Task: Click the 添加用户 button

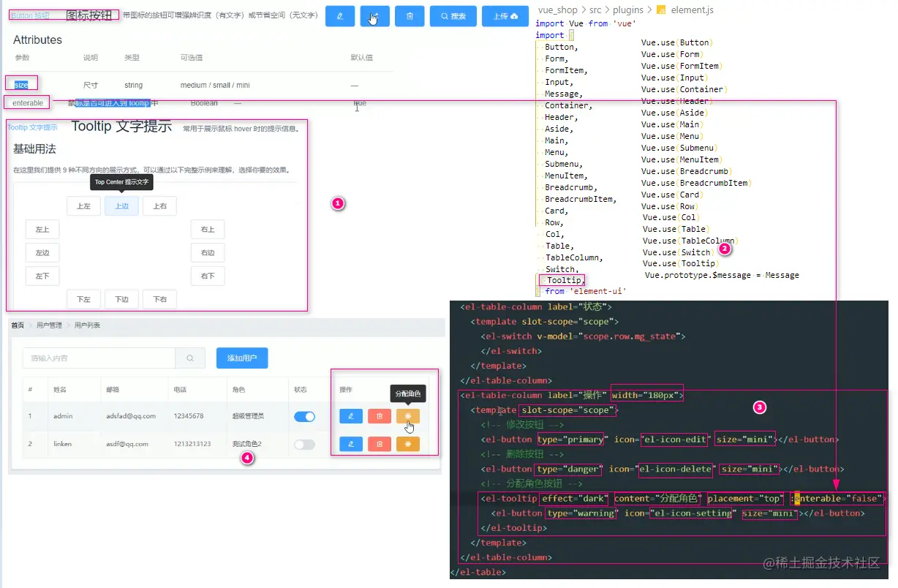Action: click(242, 358)
